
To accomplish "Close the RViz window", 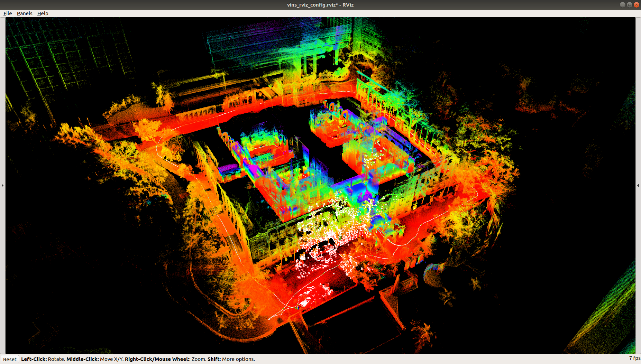I will tap(637, 5).
